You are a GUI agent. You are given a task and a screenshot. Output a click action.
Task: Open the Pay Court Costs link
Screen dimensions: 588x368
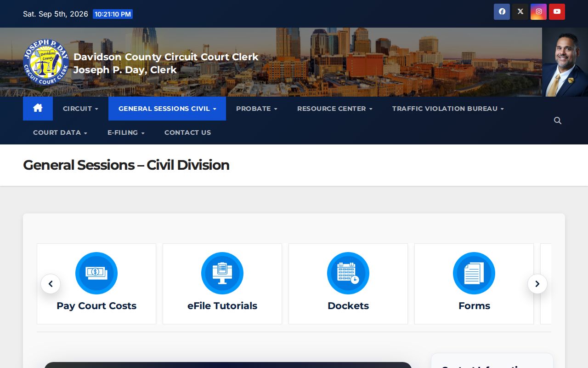click(96, 306)
